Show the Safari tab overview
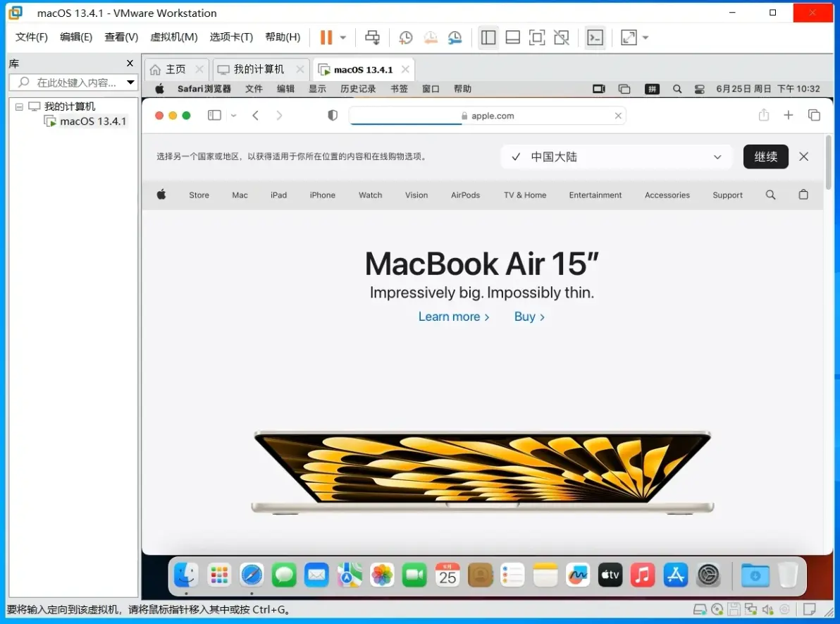Screen dimensions: 840x624 coord(815,115)
